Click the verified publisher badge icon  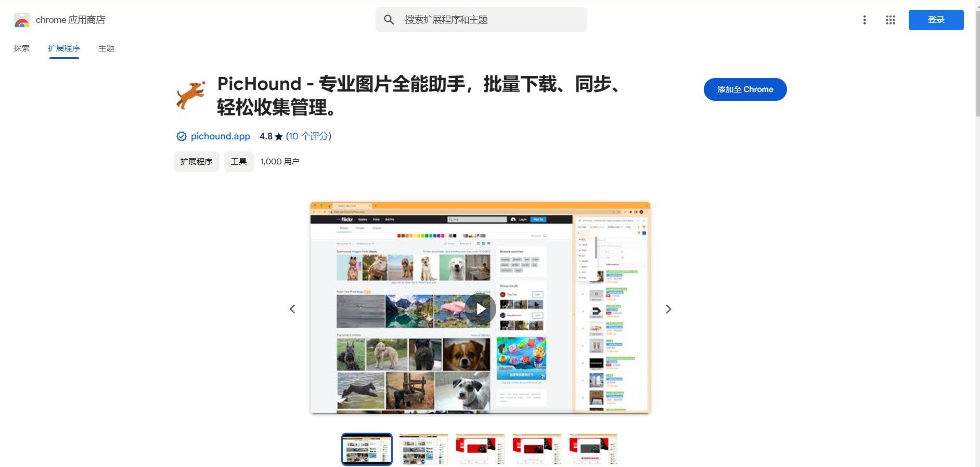click(182, 136)
